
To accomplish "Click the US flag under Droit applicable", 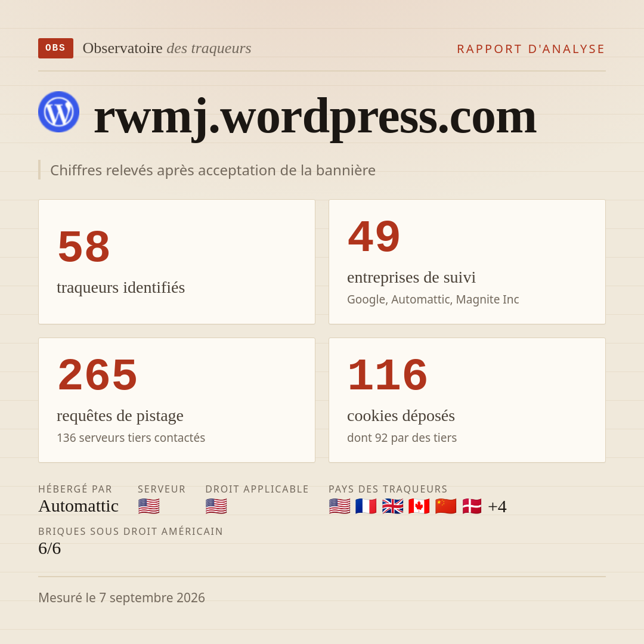I will [216, 506].
